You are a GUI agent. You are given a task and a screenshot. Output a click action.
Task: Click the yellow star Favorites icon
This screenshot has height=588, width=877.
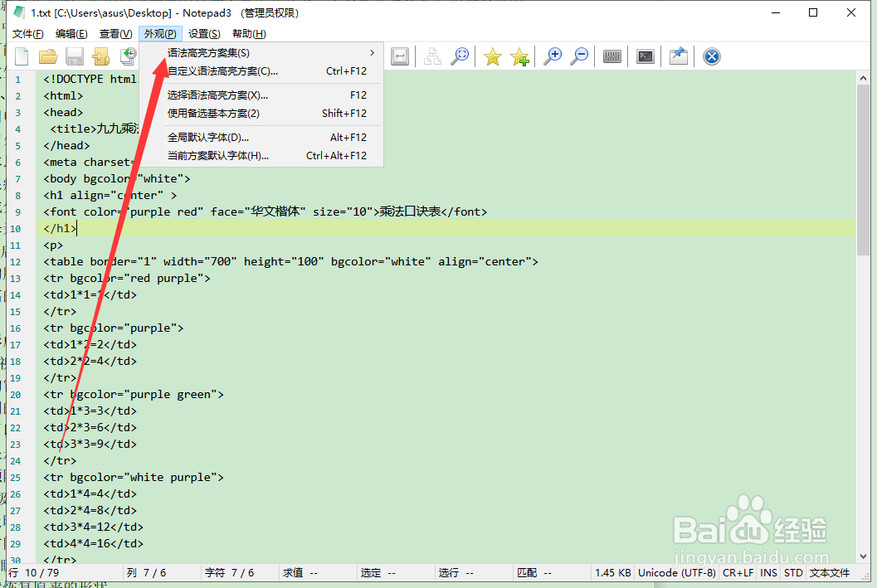tap(493, 56)
